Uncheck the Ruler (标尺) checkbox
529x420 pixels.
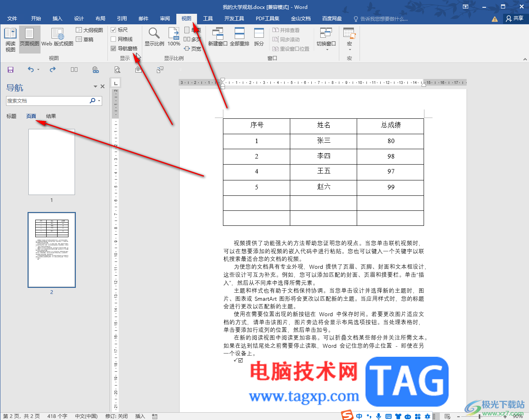pyautogui.click(x=114, y=30)
